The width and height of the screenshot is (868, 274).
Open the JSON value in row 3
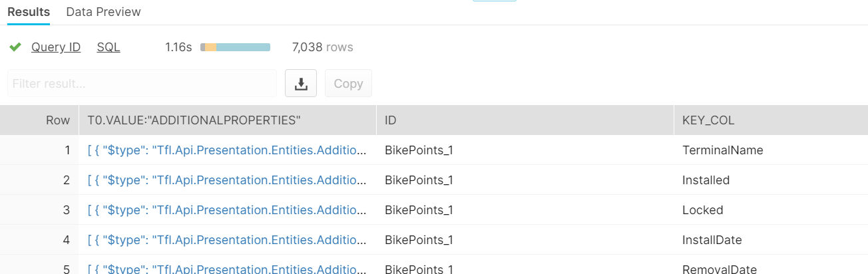click(227, 210)
